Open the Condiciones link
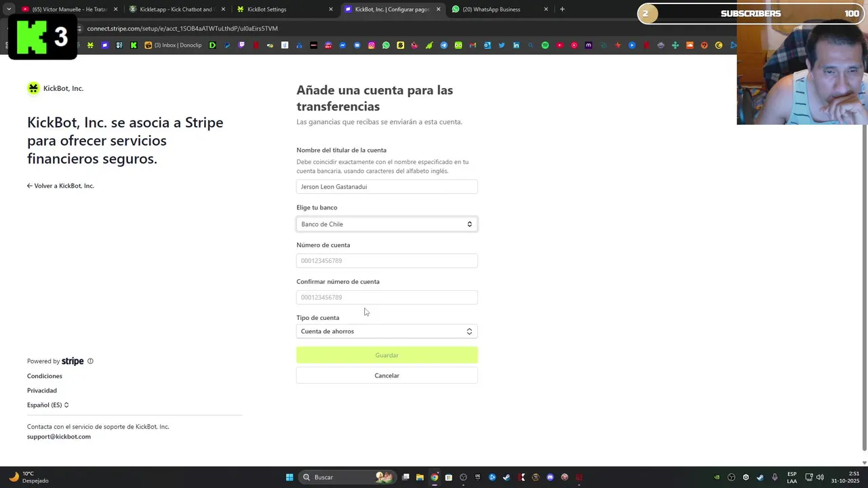Image resolution: width=868 pixels, height=488 pixels. pos(45,376)
